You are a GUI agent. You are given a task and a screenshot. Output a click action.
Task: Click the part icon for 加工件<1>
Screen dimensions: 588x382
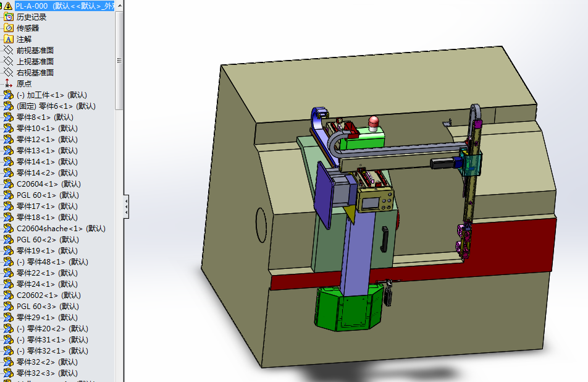point(8,95)
